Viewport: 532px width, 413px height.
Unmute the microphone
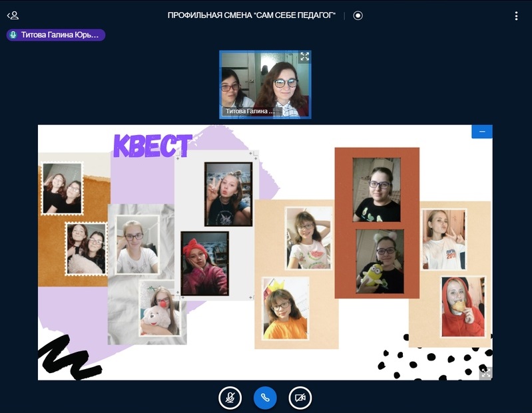tap(230, 398)
